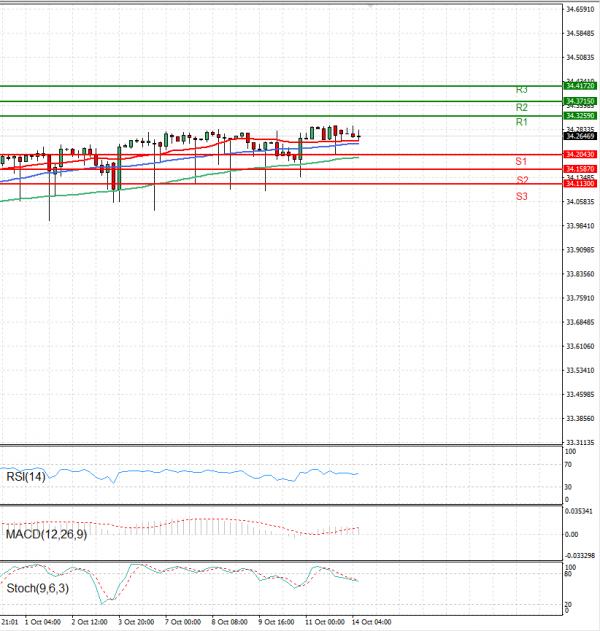This screenshot has width=600, height=631.
Task: Click the 34.50835 price axis value
Action: click(580, 58)
